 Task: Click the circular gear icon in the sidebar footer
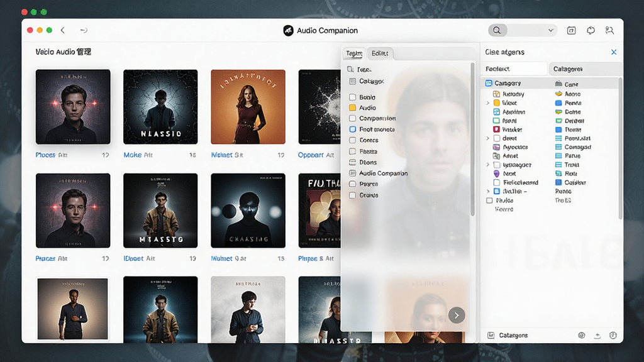(x=582, y=336)
